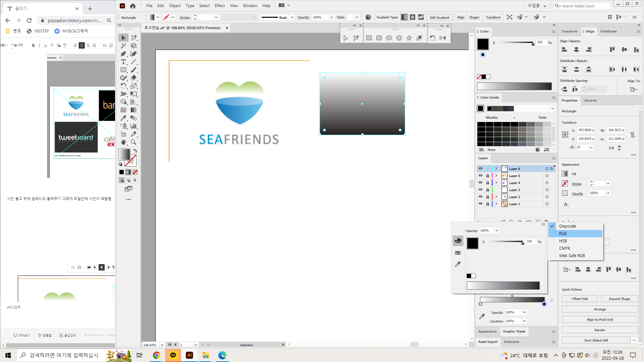Open the Illustrator Home screen

tap(133, 6)
